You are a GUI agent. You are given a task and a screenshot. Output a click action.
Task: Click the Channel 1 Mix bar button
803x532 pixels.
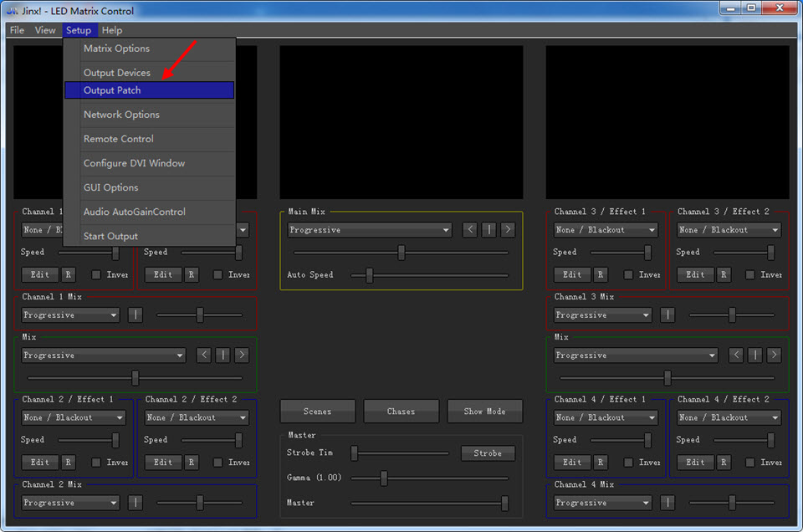136,315
